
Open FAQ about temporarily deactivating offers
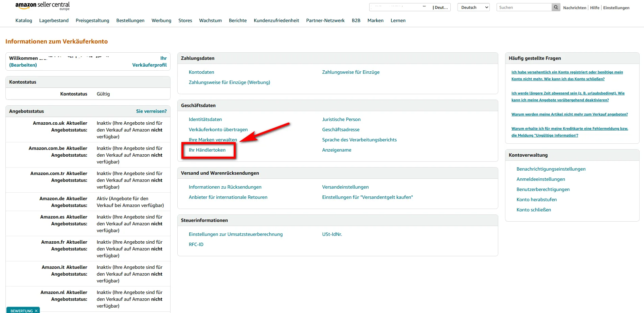click(568, 97)
